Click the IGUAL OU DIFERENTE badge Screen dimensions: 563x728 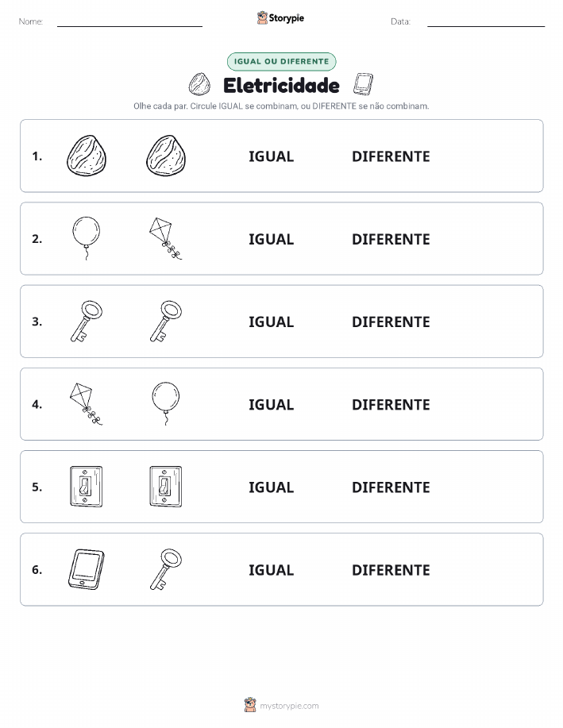click(281, 61)
